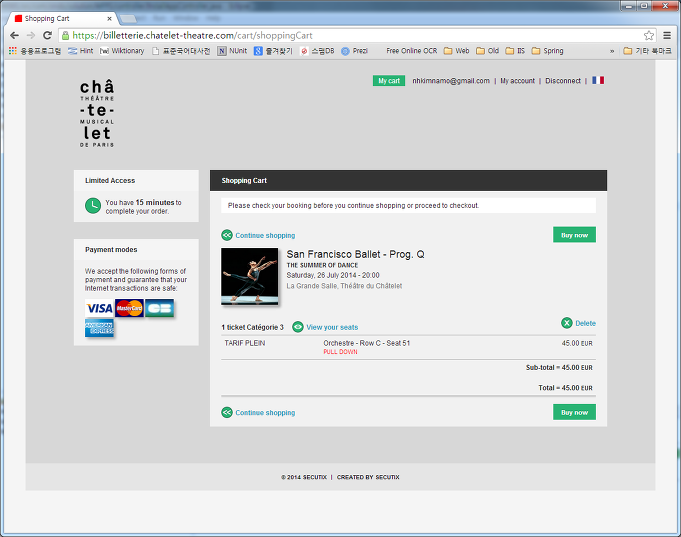Reload the page with the refresh icon
681x537 pixels.
(x=47, y=35)
